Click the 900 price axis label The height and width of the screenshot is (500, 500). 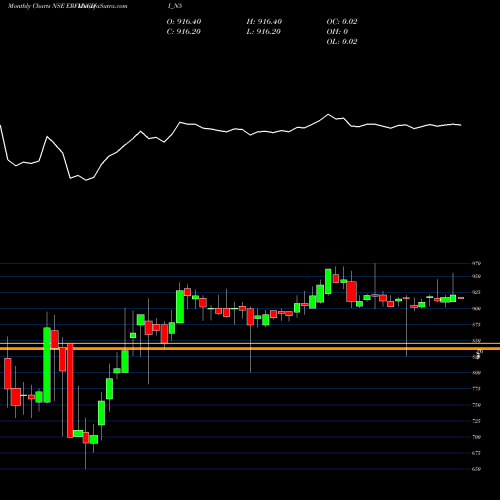(x=476, y=309)
